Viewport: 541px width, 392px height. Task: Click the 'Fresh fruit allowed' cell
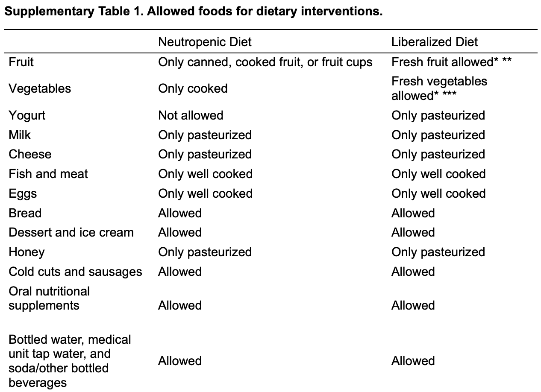(451, 62)
